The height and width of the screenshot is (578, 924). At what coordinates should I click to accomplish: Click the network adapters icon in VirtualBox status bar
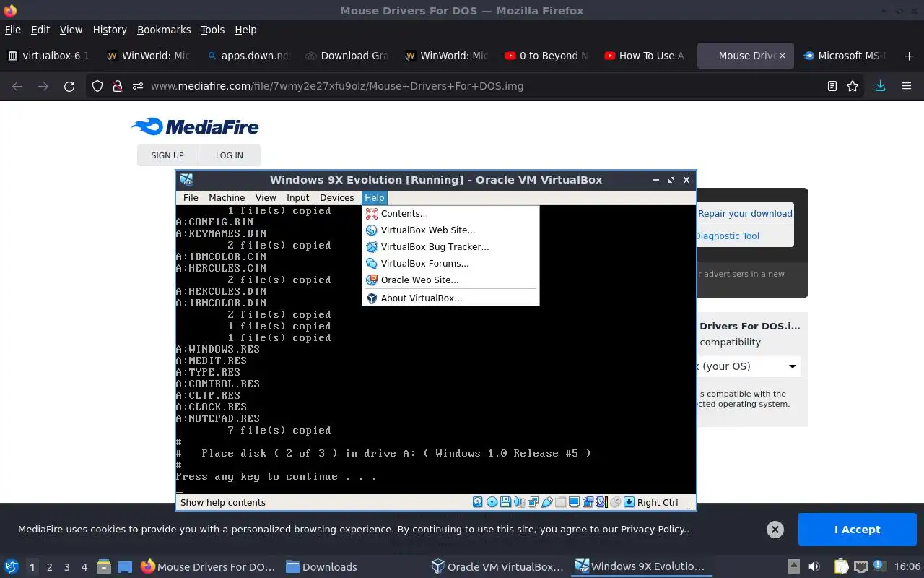[533, 502]
